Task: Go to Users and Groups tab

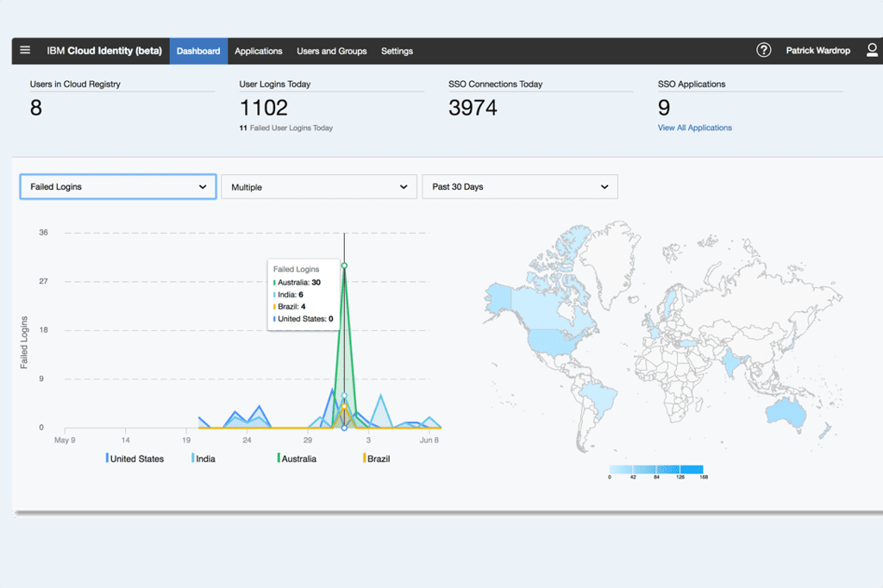Action: pos(331,51)
